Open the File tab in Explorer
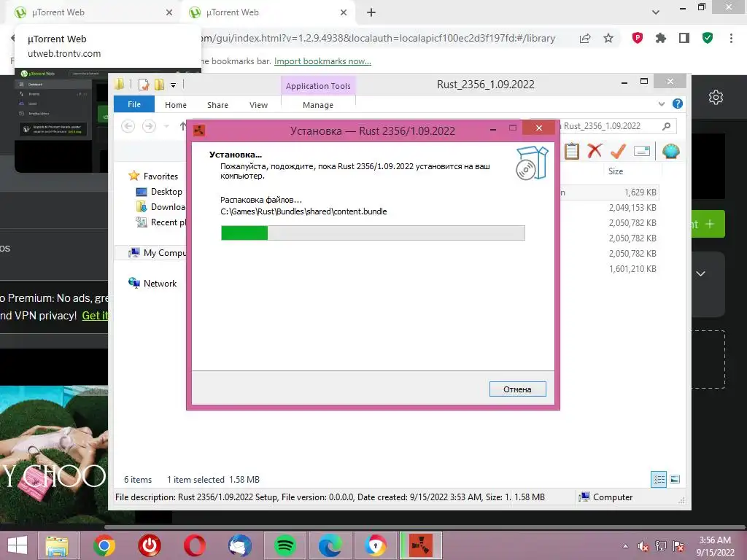The width and height of the screenshot is (747, 560). [x=134, y=104]
